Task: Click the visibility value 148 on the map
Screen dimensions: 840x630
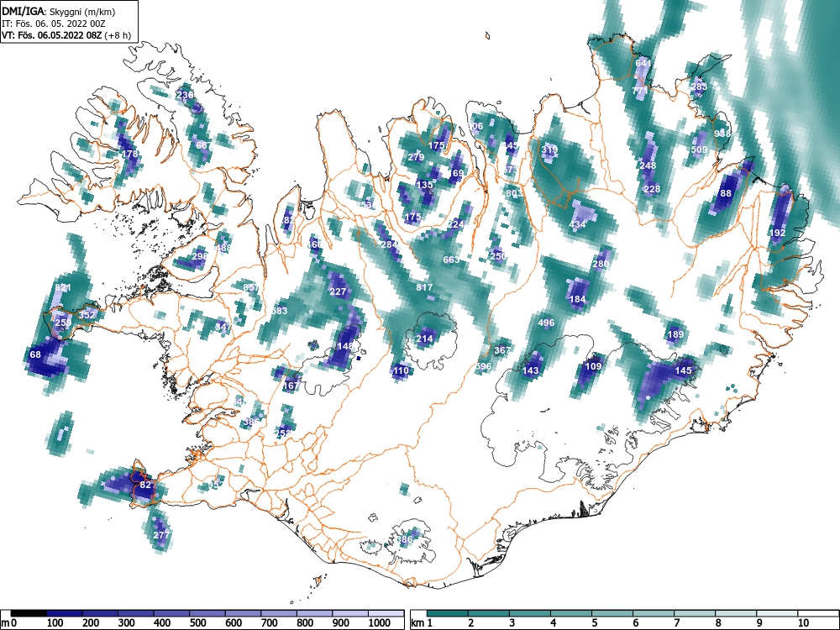Action: 345,347
